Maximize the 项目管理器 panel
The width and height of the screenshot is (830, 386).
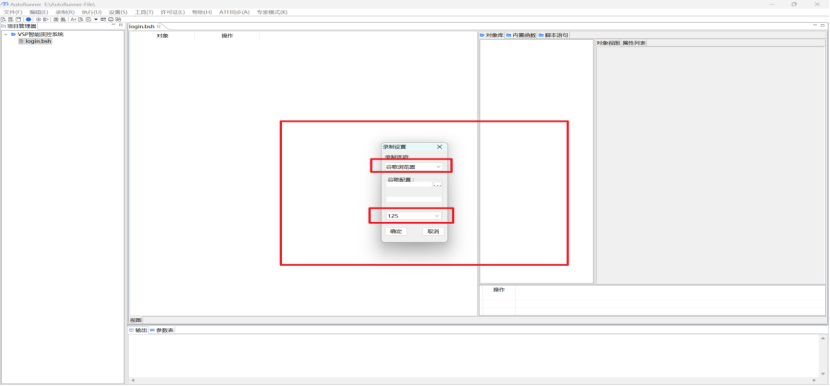pos(121,25)
